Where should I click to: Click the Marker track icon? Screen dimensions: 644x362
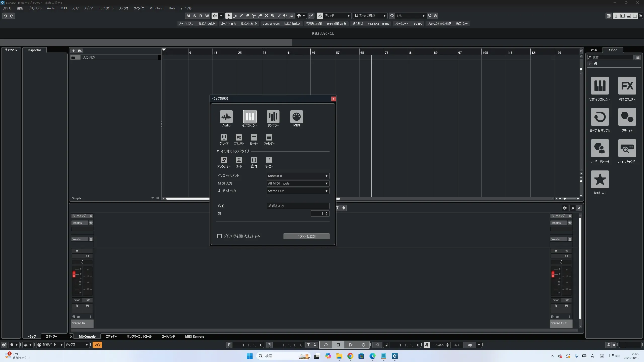coord(269,160)
